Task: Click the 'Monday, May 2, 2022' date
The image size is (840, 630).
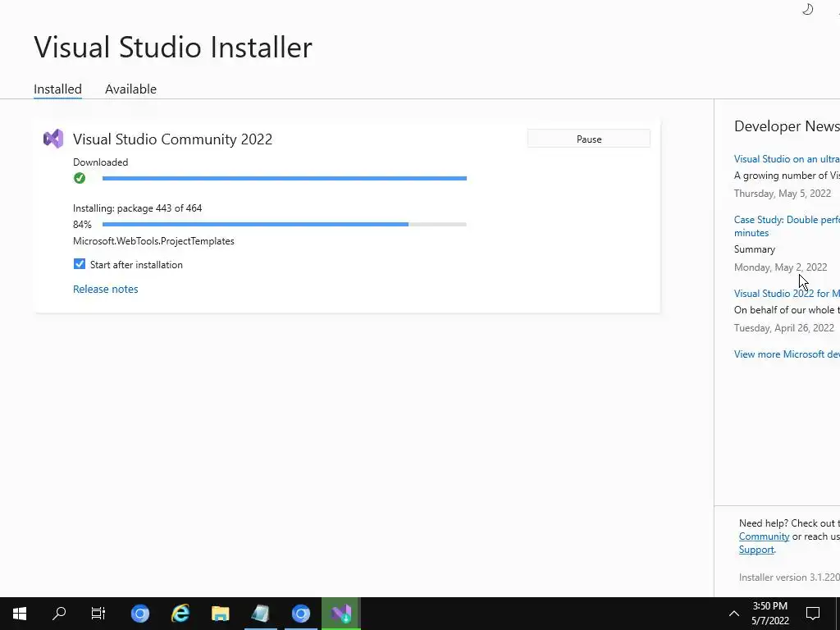Action: 781,267
